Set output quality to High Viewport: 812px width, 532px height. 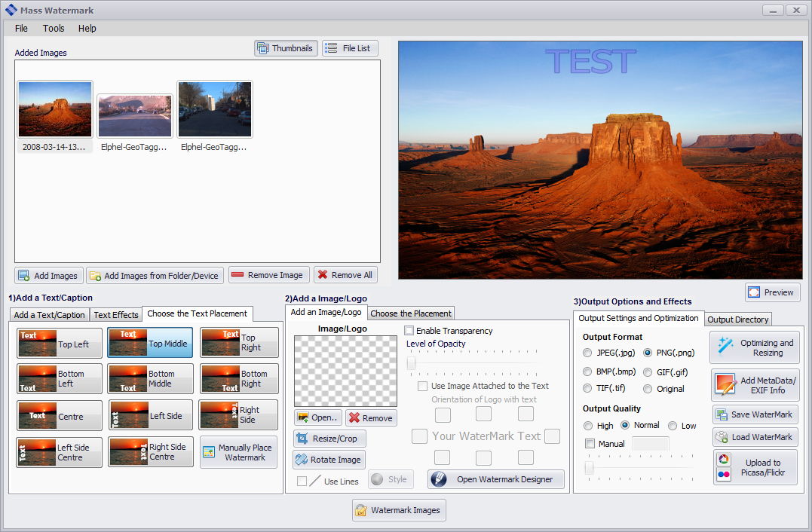click(588, 426)
